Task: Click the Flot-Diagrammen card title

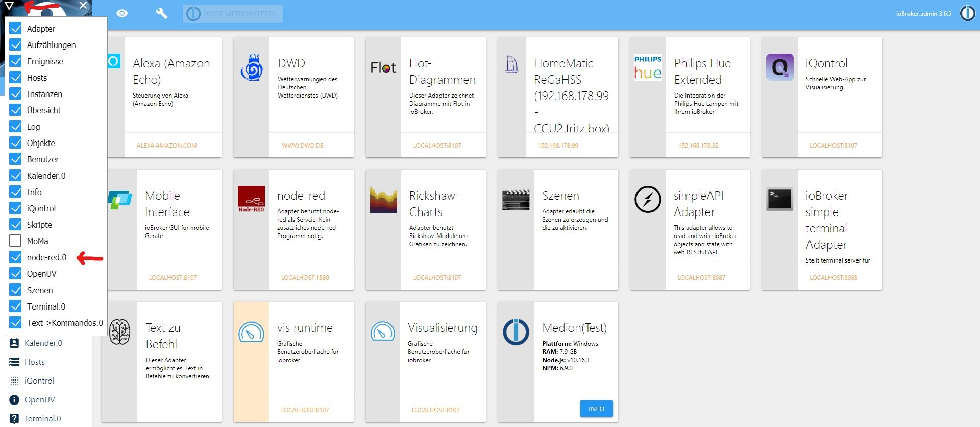Action: (443, 72)
